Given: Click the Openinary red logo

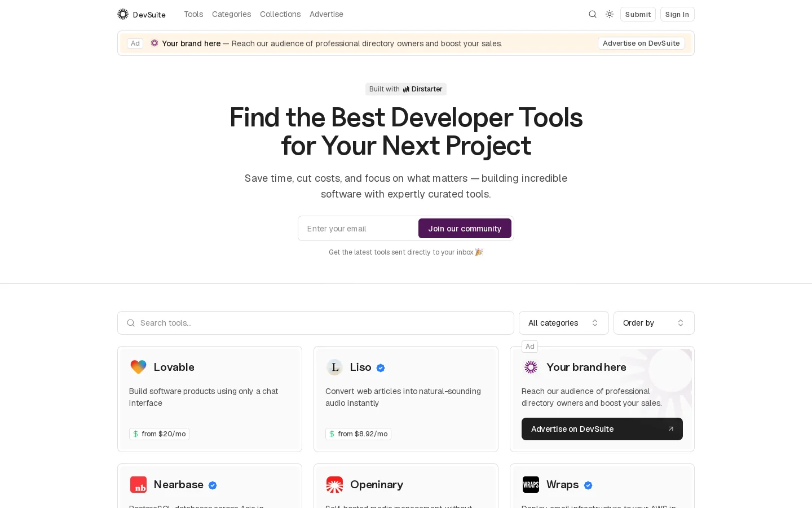Looking at the screenshot, I should click(x=334, y=484).
